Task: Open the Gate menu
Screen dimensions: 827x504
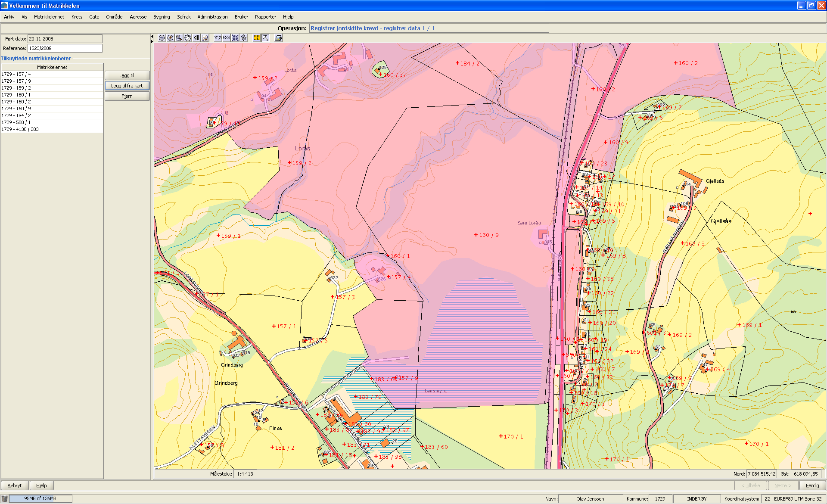Action: pyautogui.click(x=94, y=17)
